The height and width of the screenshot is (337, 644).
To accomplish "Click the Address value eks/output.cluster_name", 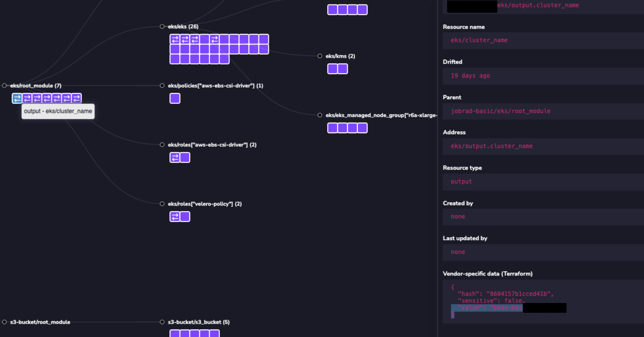I will [492, 146].
